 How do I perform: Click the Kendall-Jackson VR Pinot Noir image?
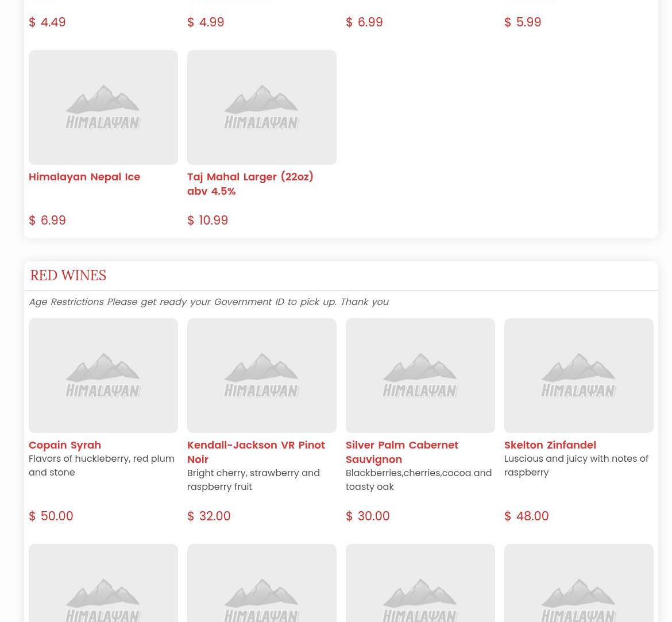261,375
